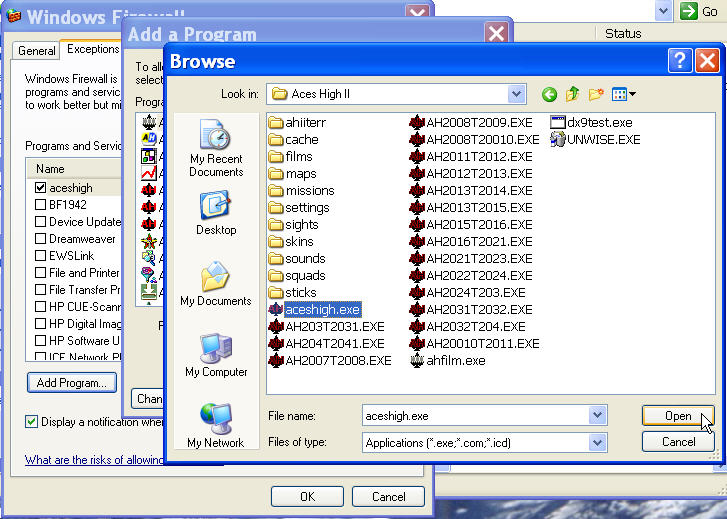Select AH2024T203.EXE file

point(467,293)
